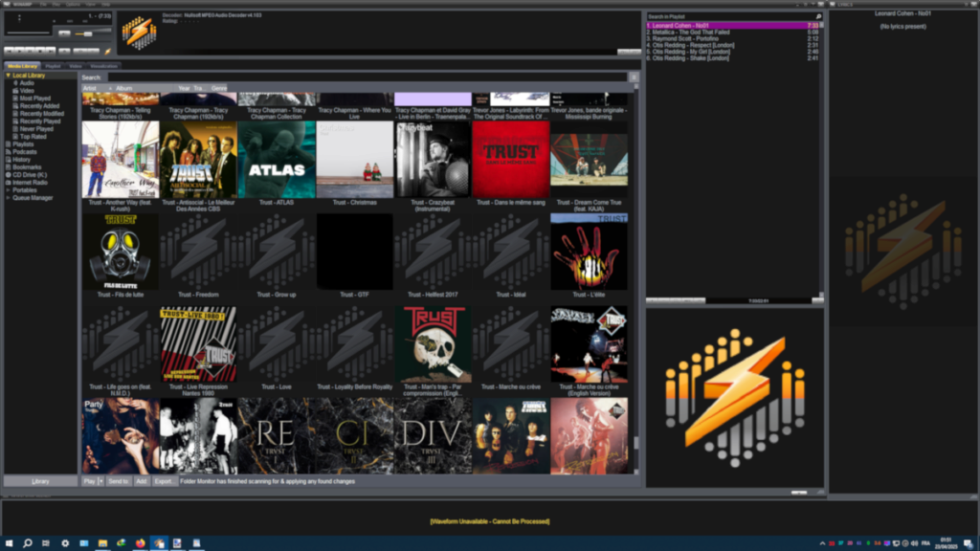Viewport: 980px width, 551px height.
Task: Open the Help menu
Action: (105, 5)
